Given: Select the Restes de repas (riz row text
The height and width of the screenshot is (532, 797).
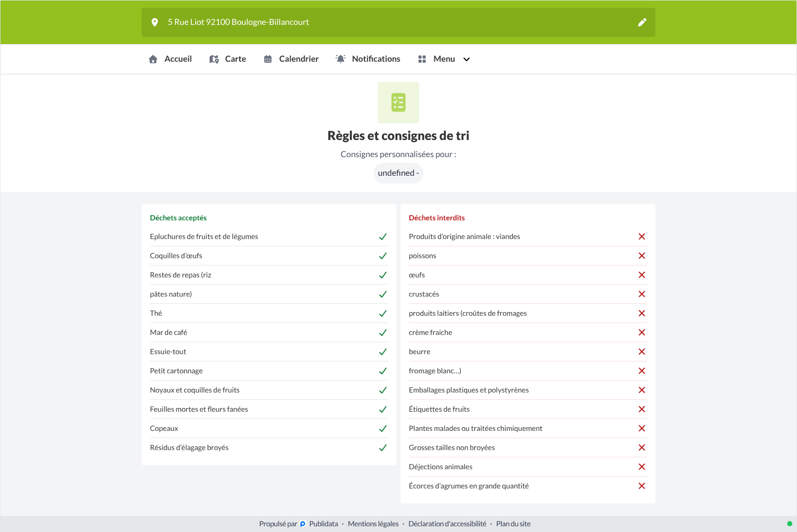Looking at the screenshot, I should (181, 275).
